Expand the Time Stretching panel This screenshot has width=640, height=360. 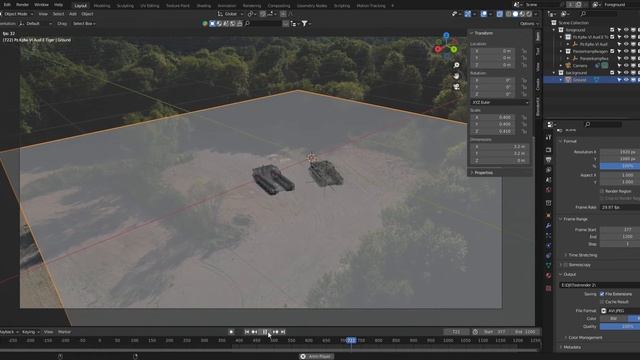[x=582, y=255]
